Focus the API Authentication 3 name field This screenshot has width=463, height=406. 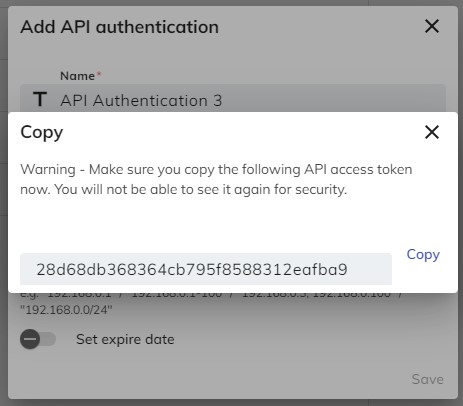click(233, 100)
